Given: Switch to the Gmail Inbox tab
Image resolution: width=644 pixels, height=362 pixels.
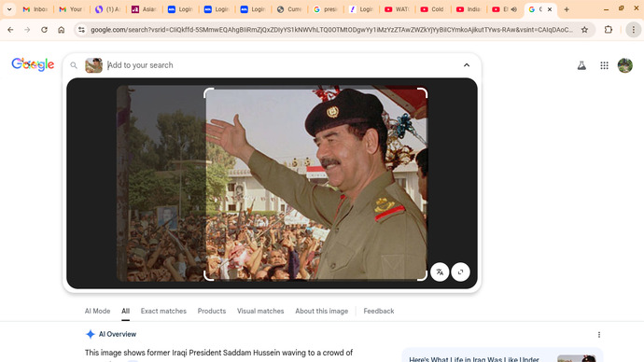Looking at the screenshot, I should pos(35,9).
